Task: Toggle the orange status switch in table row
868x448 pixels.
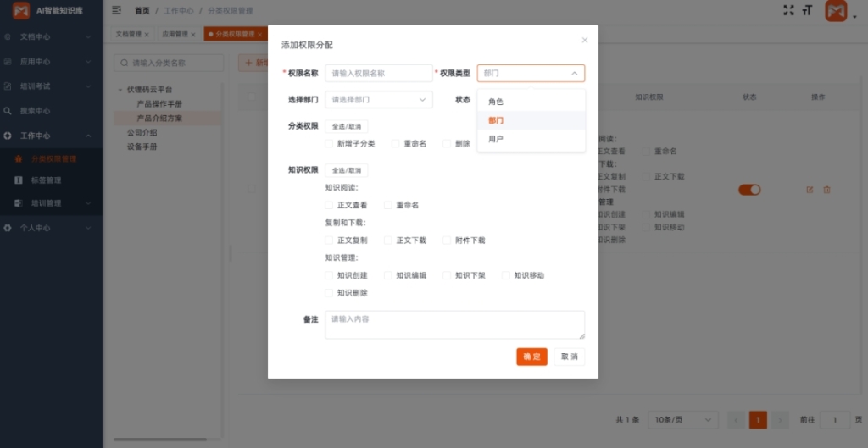Action: point(749,190)
